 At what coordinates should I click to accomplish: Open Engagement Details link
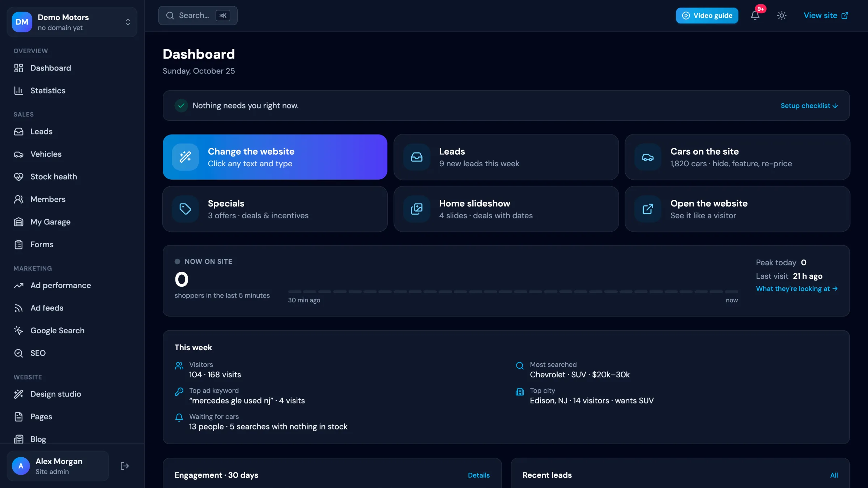coord(478,475)
